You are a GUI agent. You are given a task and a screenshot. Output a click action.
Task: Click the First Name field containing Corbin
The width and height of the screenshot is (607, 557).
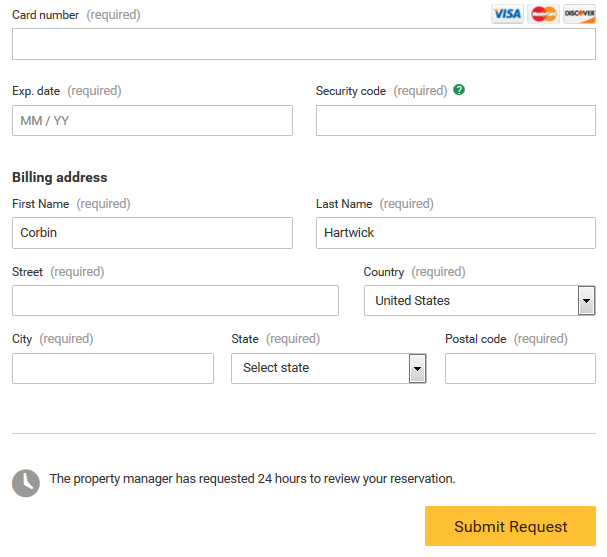pos(152,233)
